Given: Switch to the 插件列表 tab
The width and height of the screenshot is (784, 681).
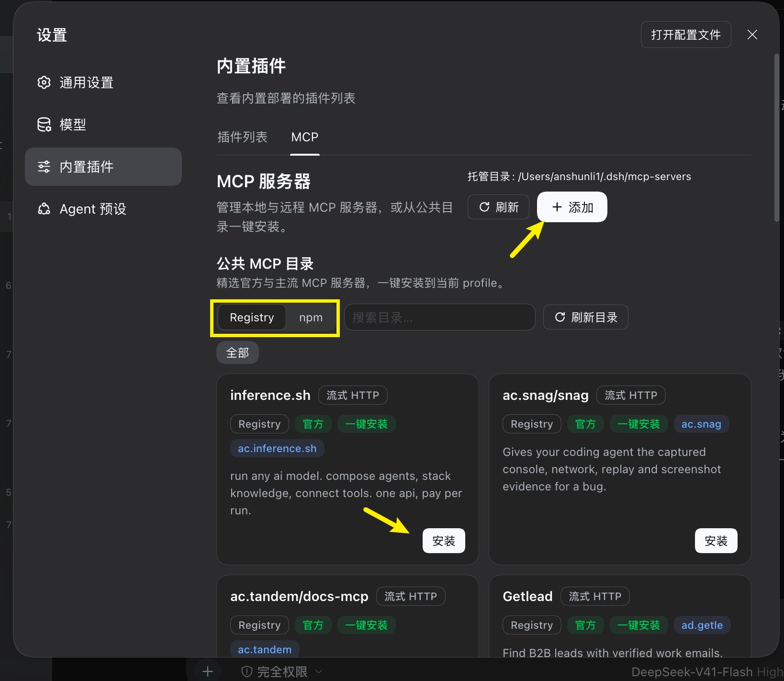Looking at the screenshot, I should pyautogui.click(x=242, y=137).
